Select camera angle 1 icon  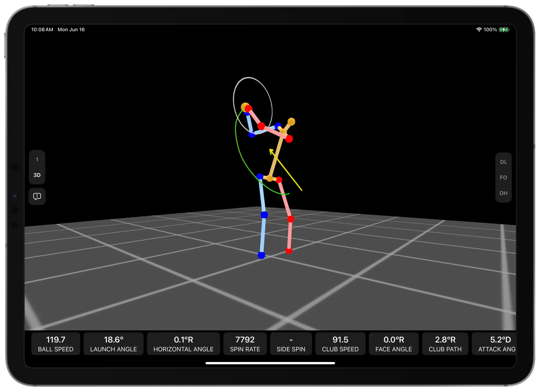point(37,159)
